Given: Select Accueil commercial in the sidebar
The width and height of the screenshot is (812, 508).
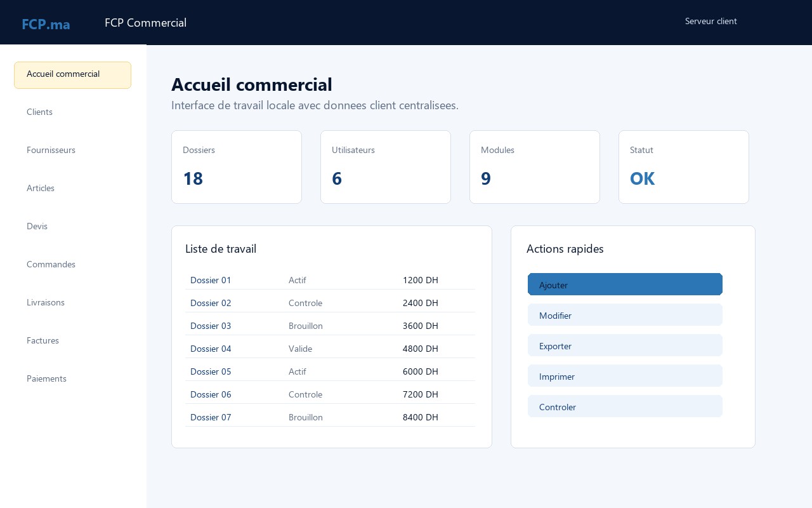Looking at the screenshot, I should tap(72, 75).
